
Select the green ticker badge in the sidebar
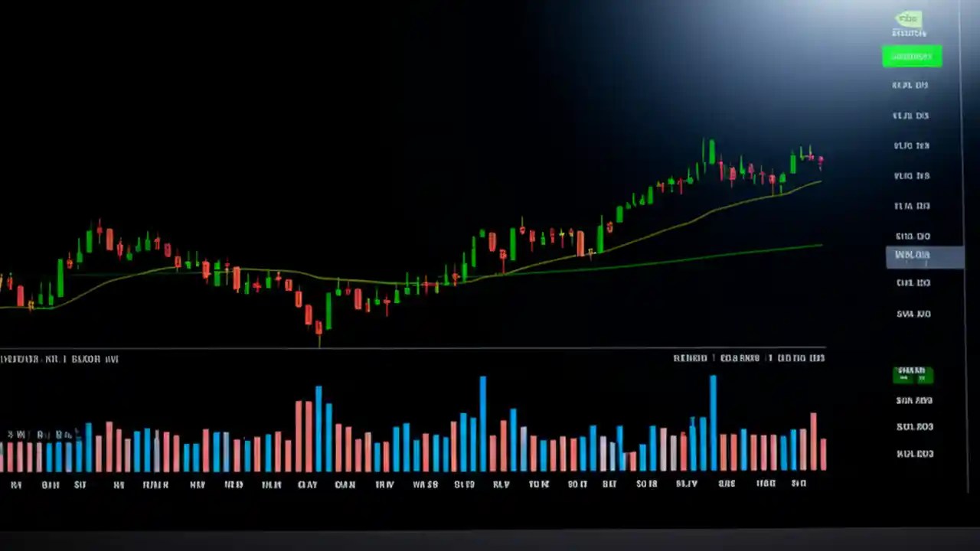tap(912, 56)
